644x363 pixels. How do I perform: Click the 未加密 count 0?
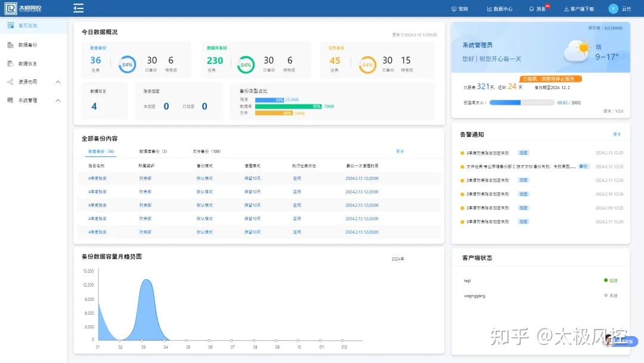166,106
